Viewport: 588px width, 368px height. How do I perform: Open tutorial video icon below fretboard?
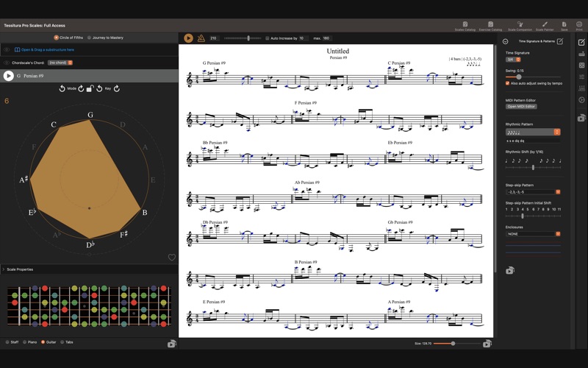(x=172, y=343)
